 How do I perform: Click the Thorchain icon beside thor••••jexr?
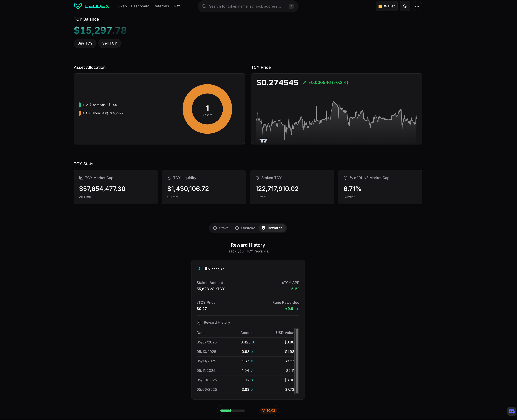coord(200,268)
